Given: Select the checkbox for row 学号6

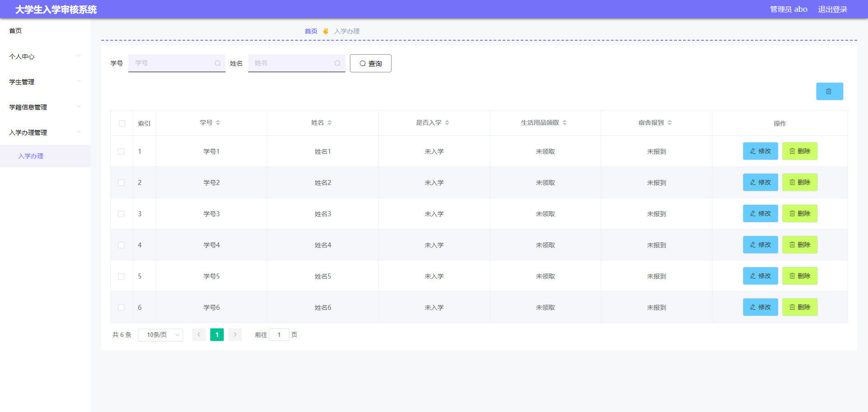Looking at the screenshot, I should click(121, 308).
